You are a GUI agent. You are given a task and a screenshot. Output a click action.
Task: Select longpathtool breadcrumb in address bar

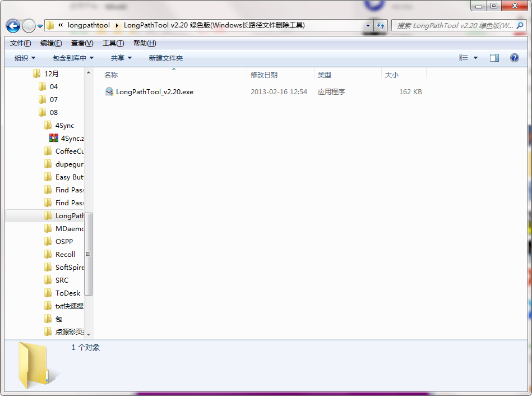pos(89,25)
